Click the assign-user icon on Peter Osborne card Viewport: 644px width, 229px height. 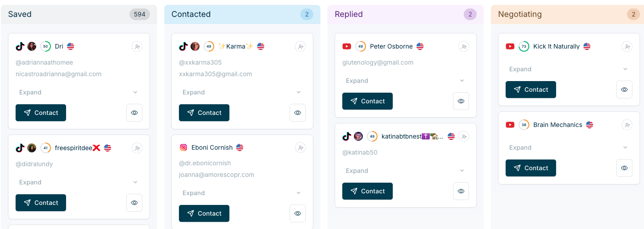pyautogui.click(x=464, y=46)
